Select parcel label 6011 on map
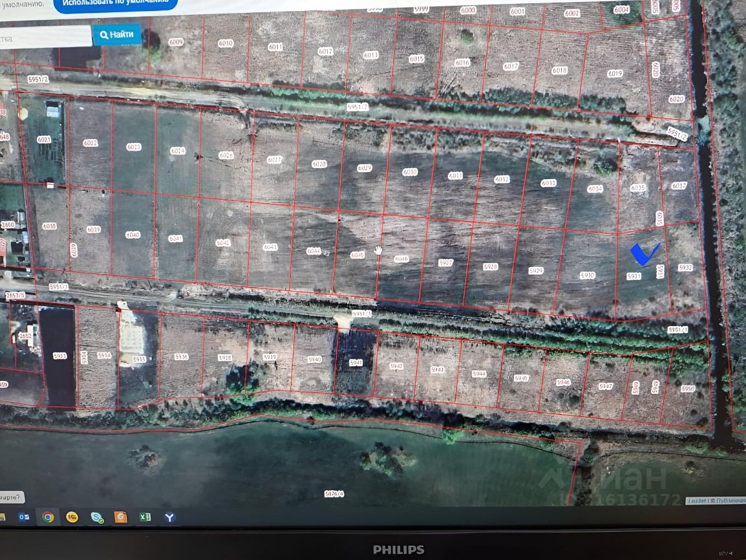 275,47
